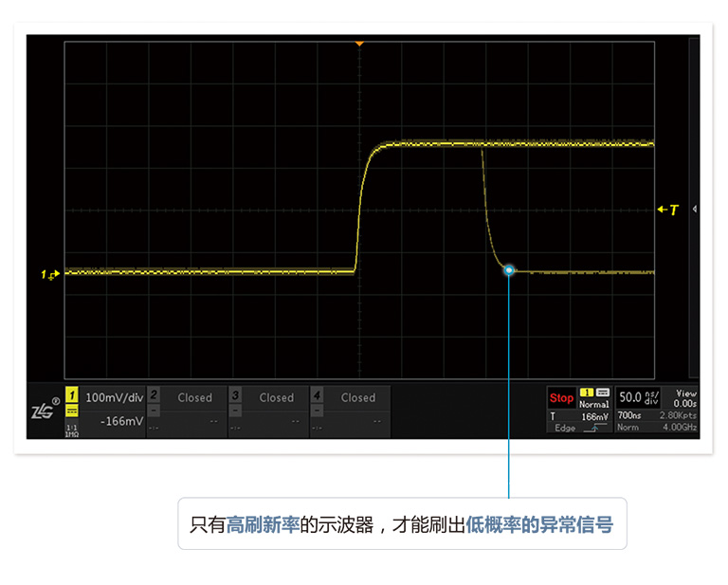Click the -166mV channel 1 offset value
This screenshot has width=728, height=585.
tap(121, 421)
